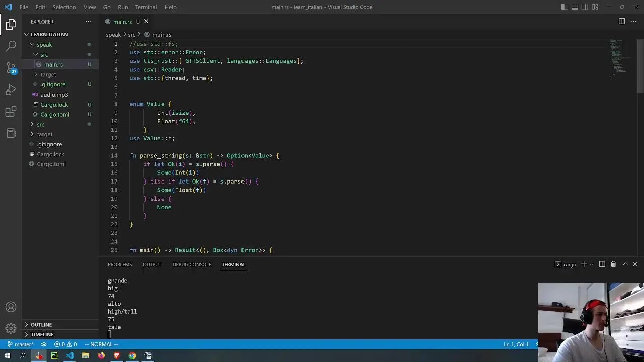Open the Explorer view in activity bar
This screenshot has width=644, height=362.
pos(11,25)
